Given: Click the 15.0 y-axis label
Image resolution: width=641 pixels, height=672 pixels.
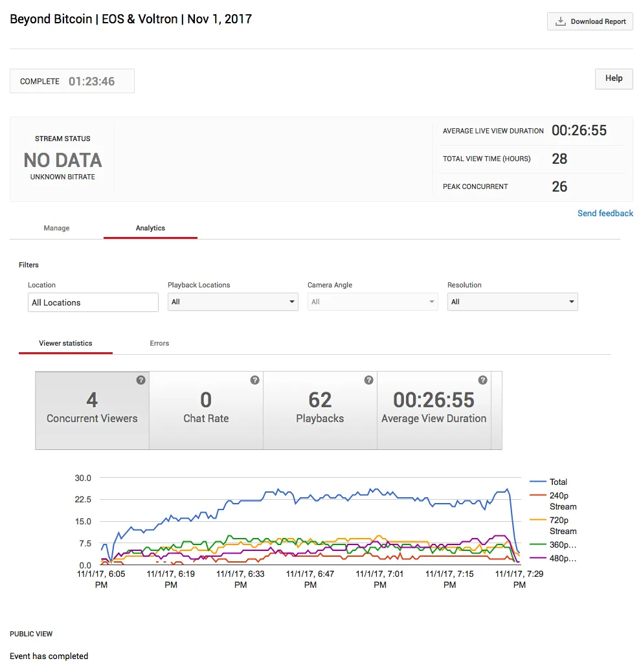Looking at the screenshot, I should pos(83,522).
